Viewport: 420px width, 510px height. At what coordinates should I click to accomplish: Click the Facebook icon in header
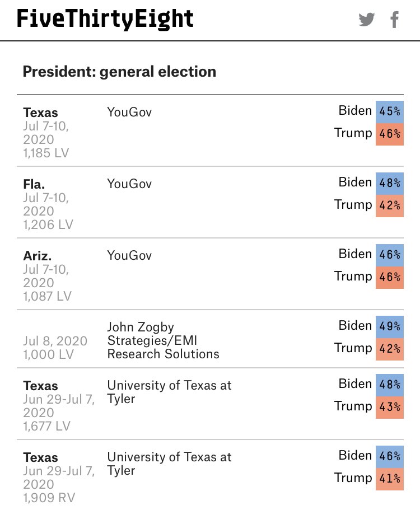(395, 20)
